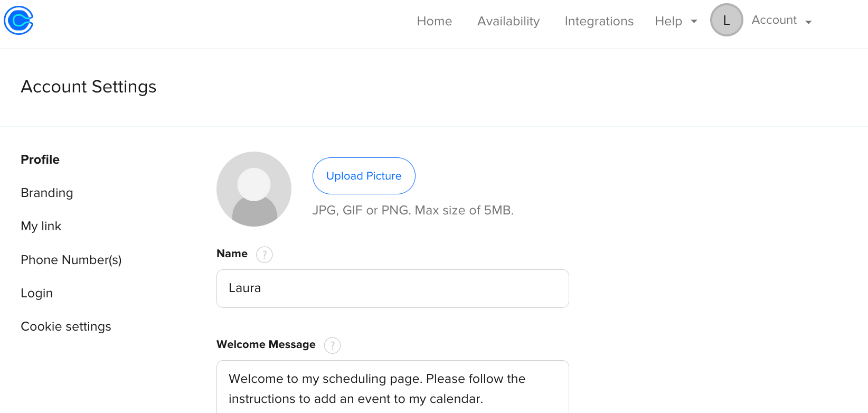Click the Calendly logo
The height and width of the screenshot is (413, 868).
coord(18,20)
